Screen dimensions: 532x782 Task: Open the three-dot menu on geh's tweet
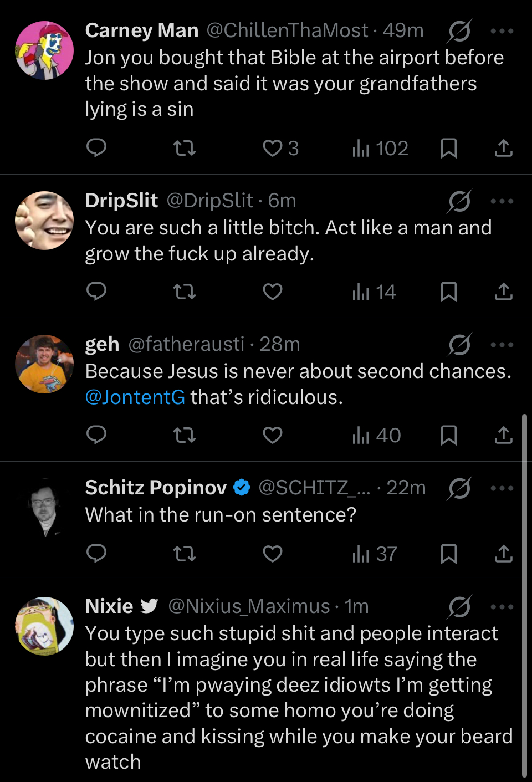[502, 345]
